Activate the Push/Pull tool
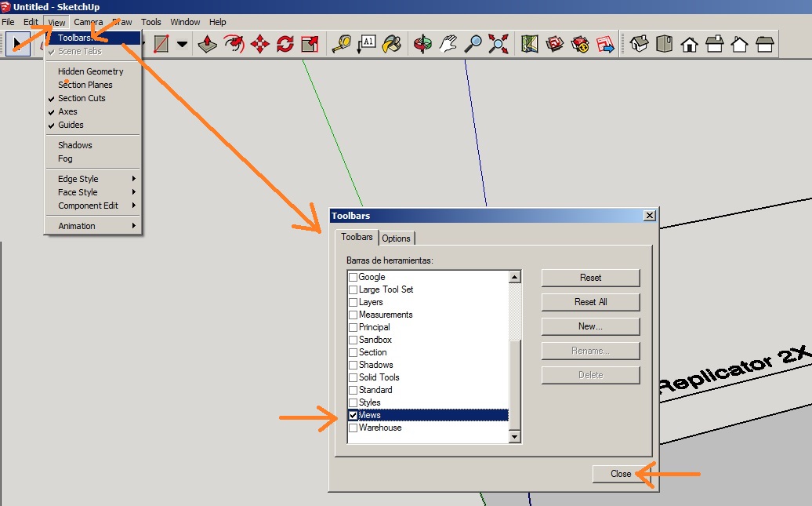812x506 pixels. (x=207, y=44)
